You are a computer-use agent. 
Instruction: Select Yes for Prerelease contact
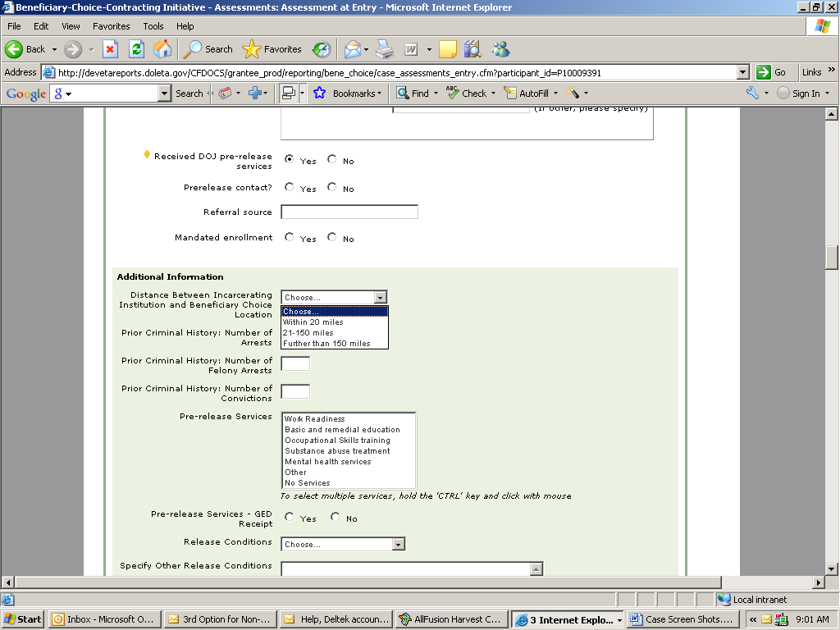pos(290,187)
